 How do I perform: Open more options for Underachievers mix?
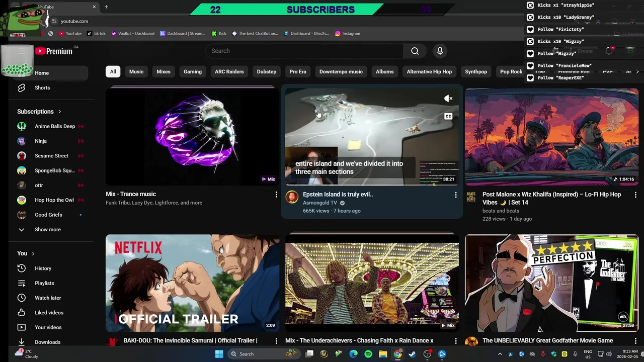click(455, 341)
